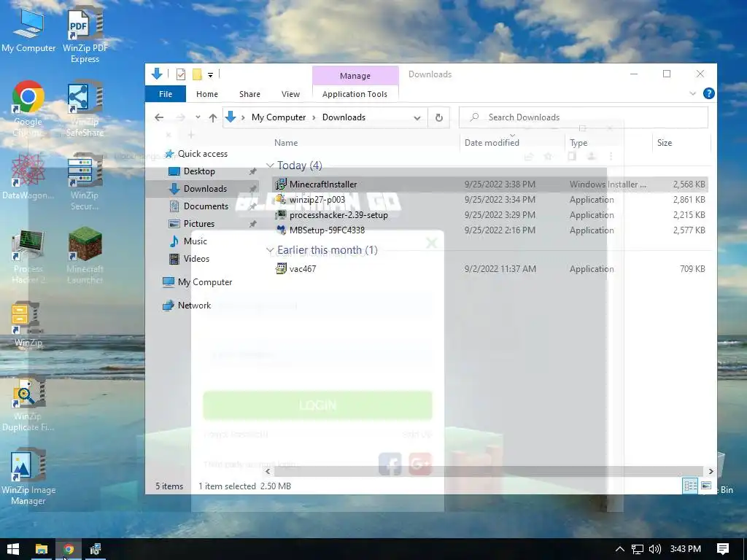Image resolution: width=747 pixels, height=560 pixels.
Task: Switch to large icons view in status bar
Action: pos(706,486)
